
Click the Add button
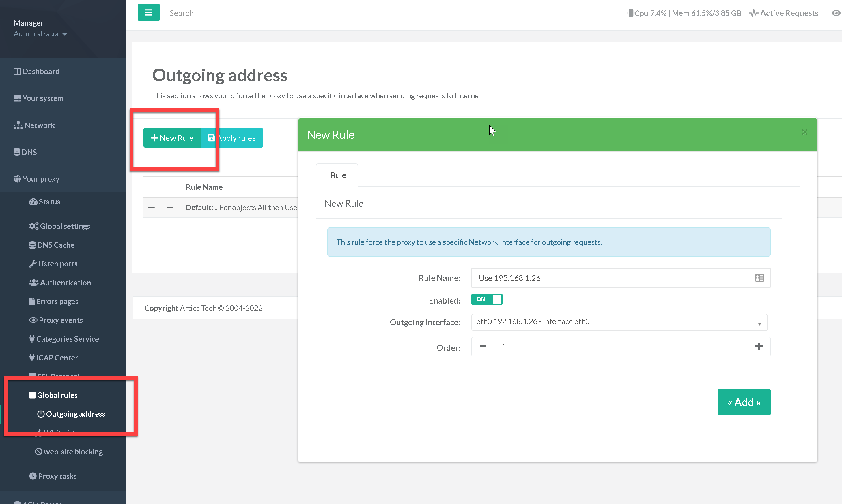pos(743,402)
